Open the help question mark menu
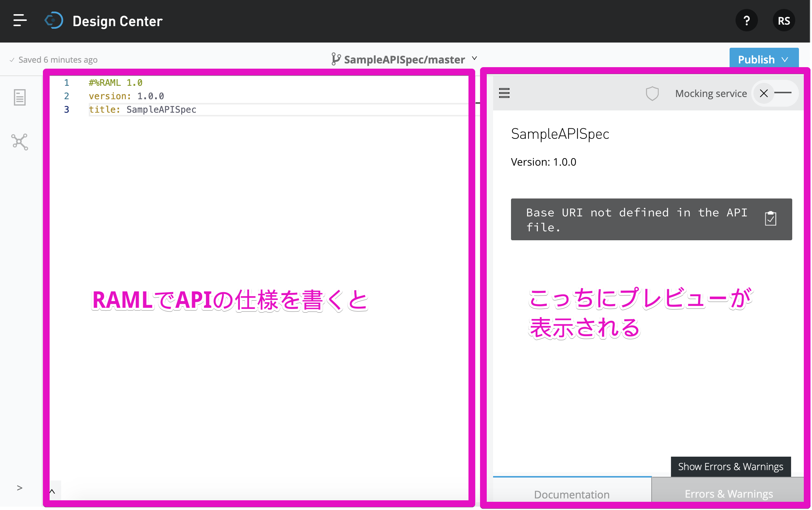The image size is (812, 510). tap(746, 21)
